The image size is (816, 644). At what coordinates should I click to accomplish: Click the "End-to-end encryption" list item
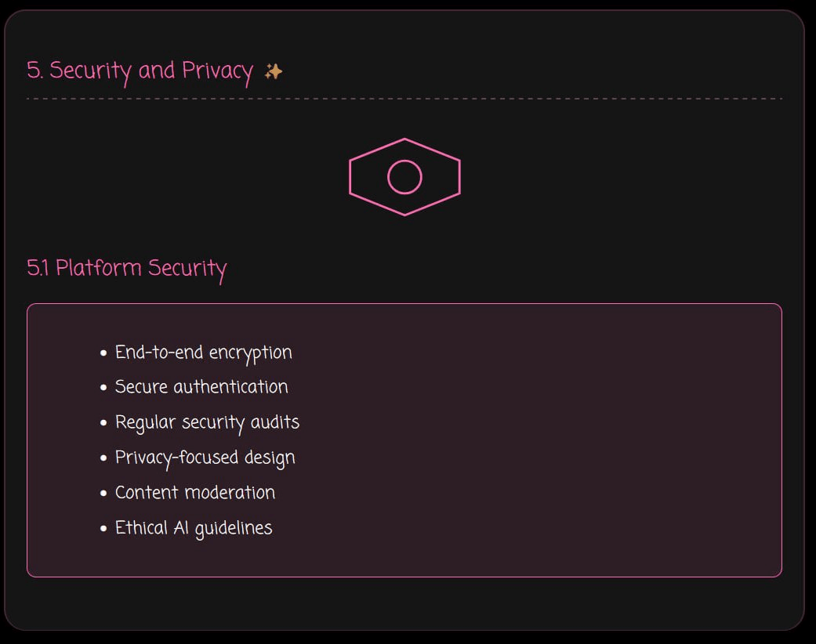[203, 353]
